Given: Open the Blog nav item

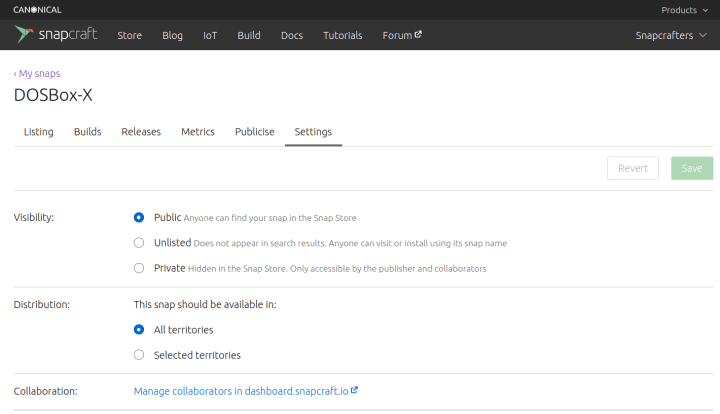Looking at the screenshot, I should click(172, 35).
